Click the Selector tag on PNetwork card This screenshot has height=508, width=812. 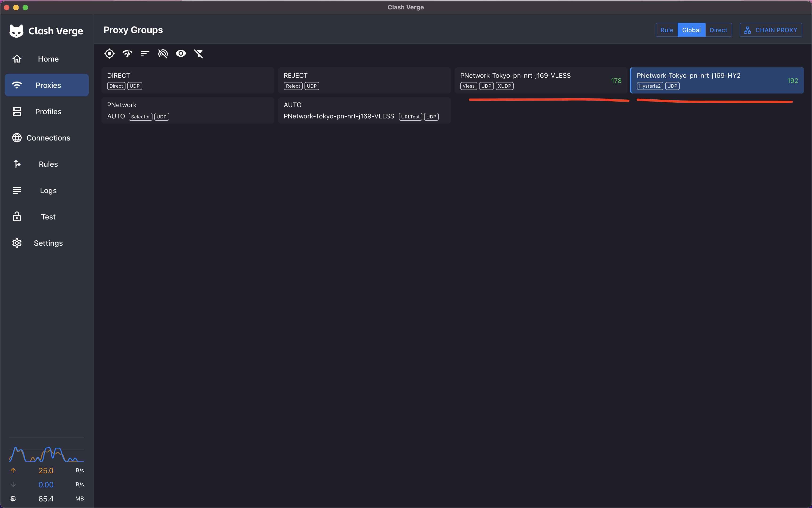tap(141, 117)
